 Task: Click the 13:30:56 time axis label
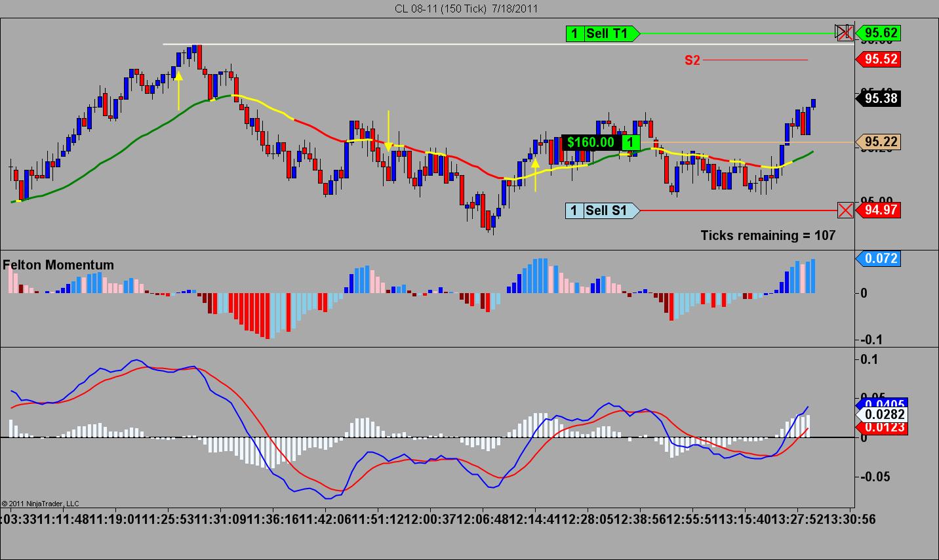(850, 518)
